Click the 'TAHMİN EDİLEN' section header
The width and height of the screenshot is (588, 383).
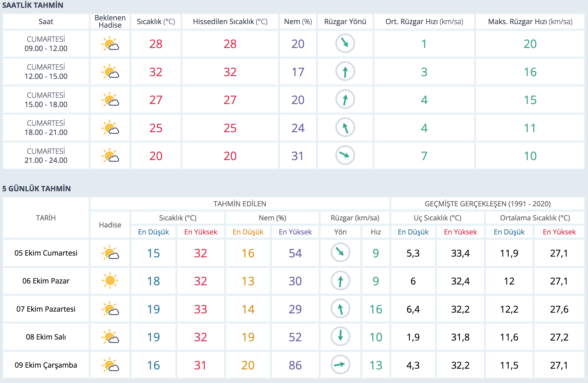240,204
